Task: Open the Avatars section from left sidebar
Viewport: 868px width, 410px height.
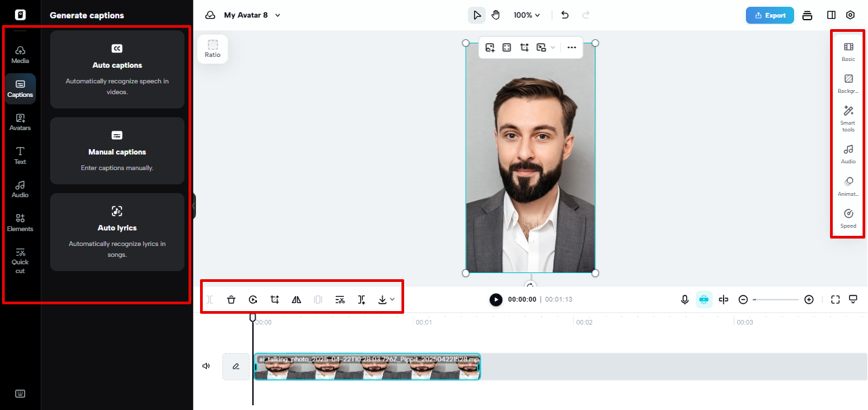Action: coord(20,122)
